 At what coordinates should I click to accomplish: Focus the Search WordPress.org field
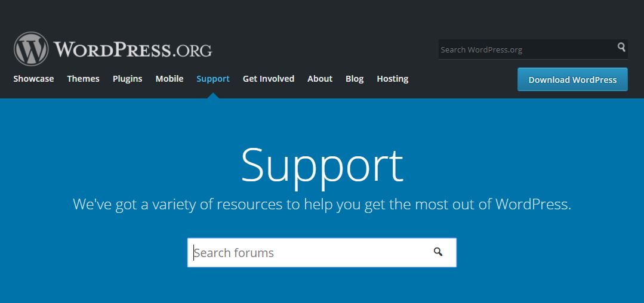[x=528, y=50]
